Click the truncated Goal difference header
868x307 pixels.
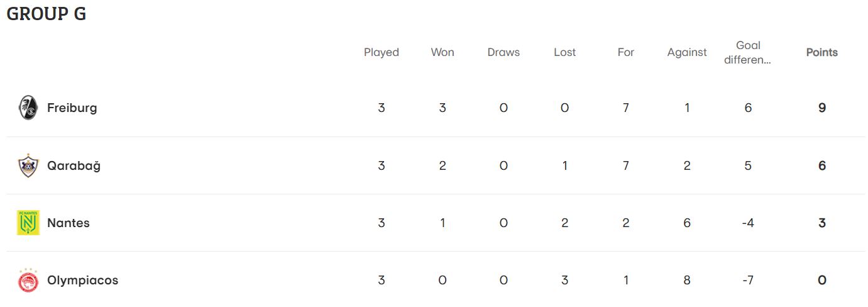(x=748, y=52)
